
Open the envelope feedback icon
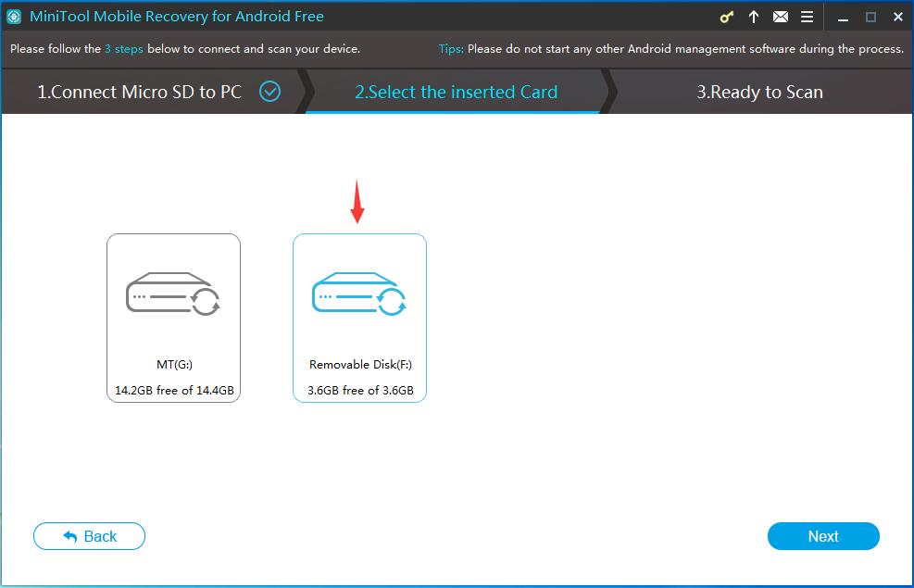pos(781,17)
